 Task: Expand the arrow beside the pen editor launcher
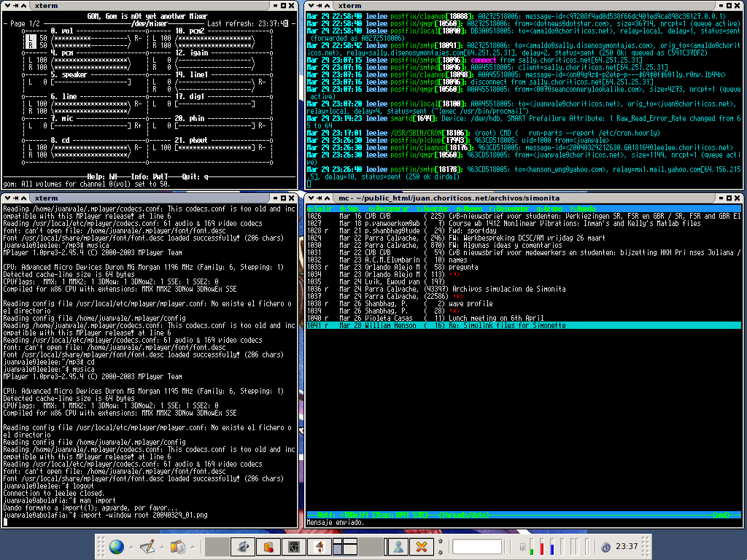(162, 547)
